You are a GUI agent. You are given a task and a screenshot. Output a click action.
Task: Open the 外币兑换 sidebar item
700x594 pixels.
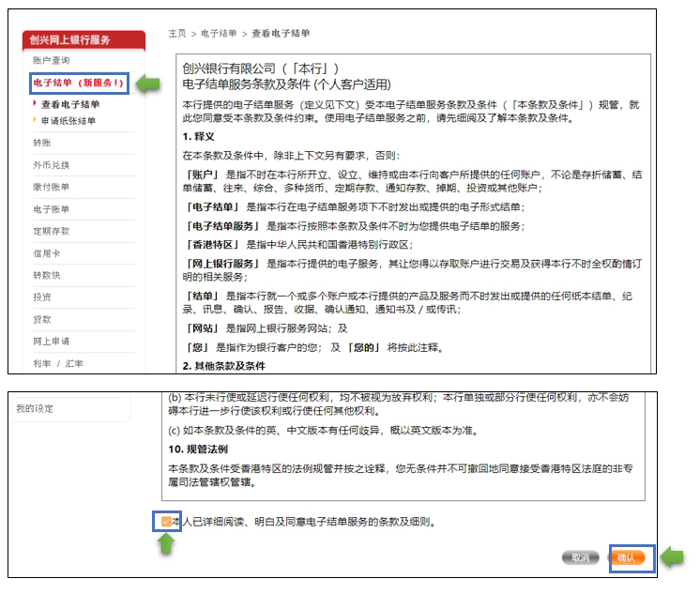coord(51,165)
